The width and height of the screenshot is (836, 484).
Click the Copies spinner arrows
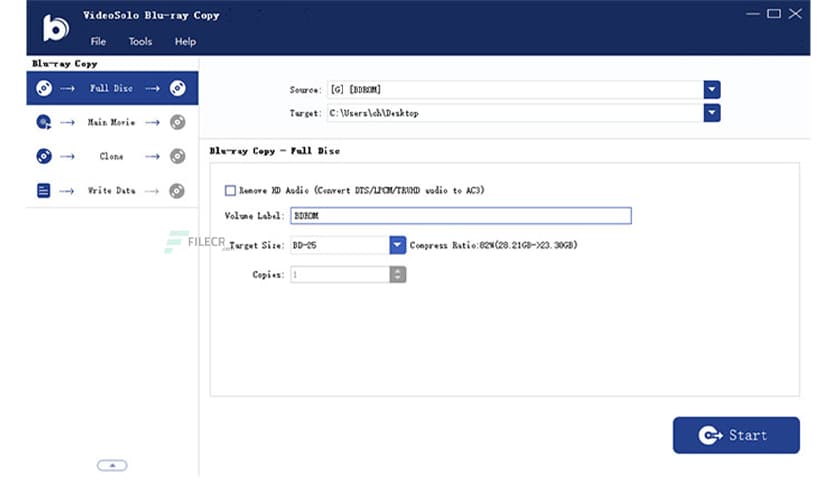coord(398,275)
